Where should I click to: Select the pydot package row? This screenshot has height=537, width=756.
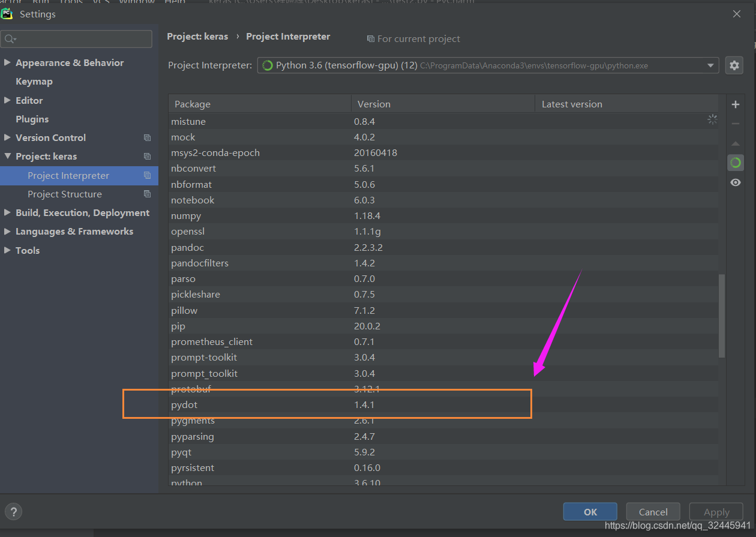[x=443, y=405]
